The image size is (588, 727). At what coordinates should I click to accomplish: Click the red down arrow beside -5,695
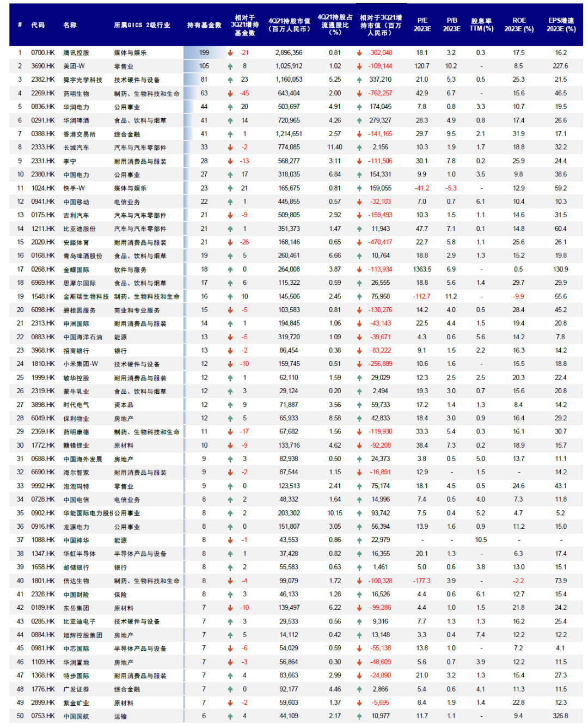359,702
